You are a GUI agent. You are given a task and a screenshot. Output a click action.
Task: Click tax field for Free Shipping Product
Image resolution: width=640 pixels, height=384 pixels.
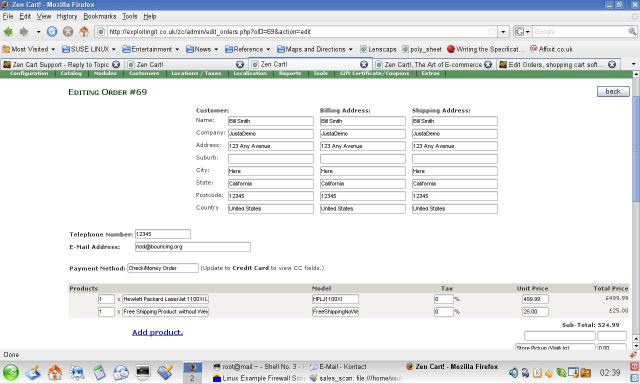click(444, 312)
